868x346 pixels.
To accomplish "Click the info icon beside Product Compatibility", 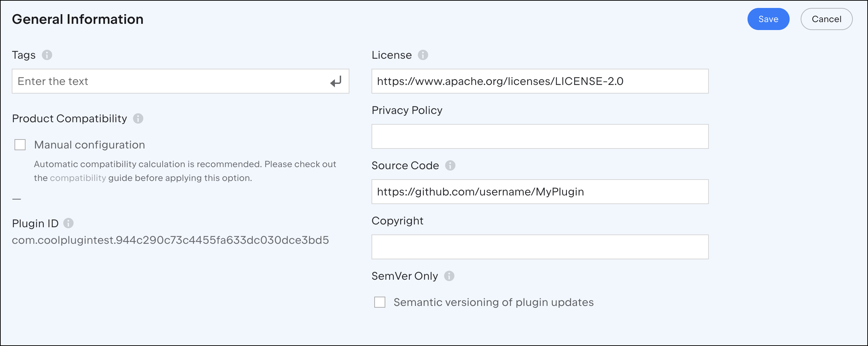I will 138,118.
